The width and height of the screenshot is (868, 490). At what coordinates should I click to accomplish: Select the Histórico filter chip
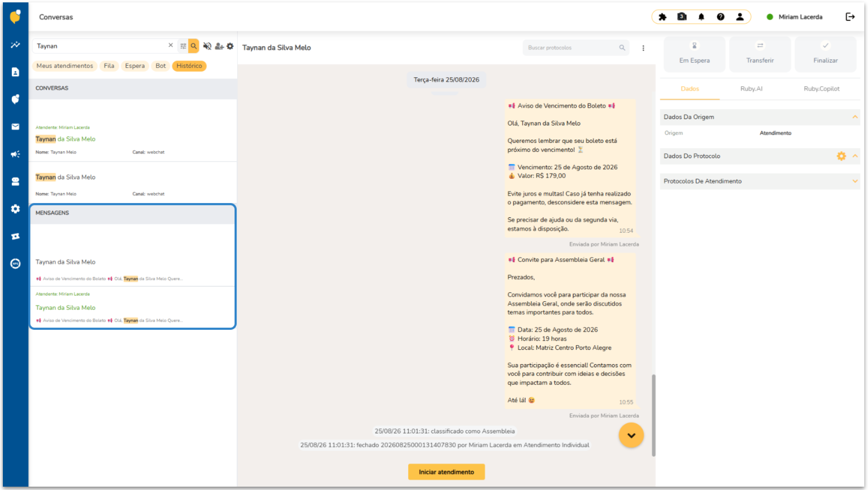pos(189,66)
